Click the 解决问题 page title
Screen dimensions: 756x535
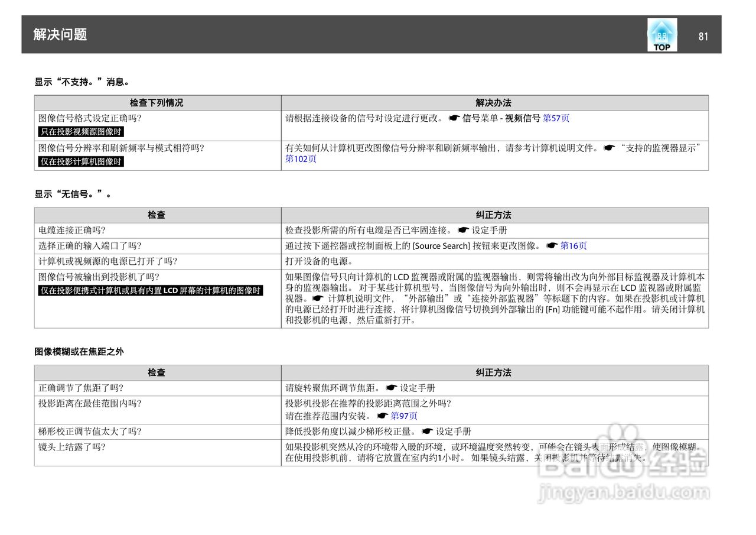(60, 34)
